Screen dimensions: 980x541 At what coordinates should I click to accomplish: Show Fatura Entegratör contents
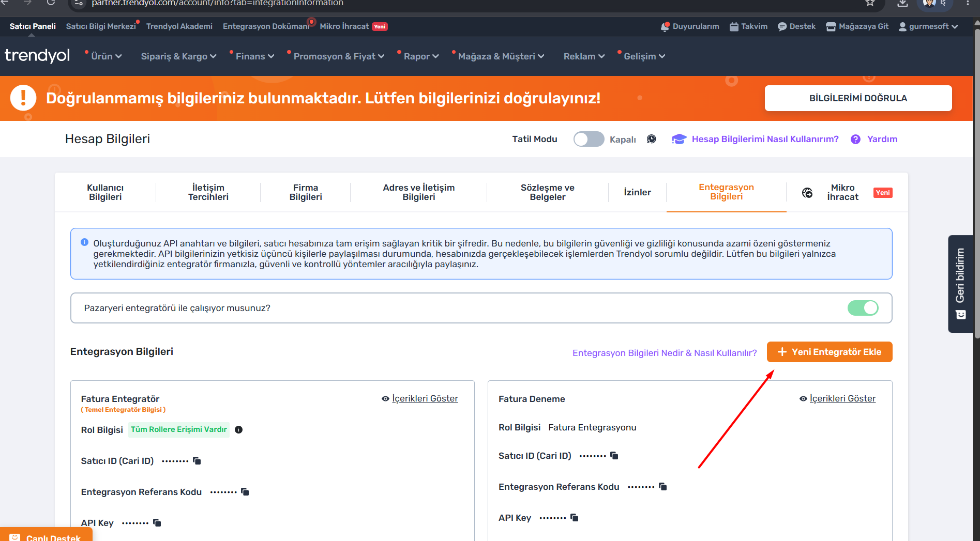click(420, 398)
